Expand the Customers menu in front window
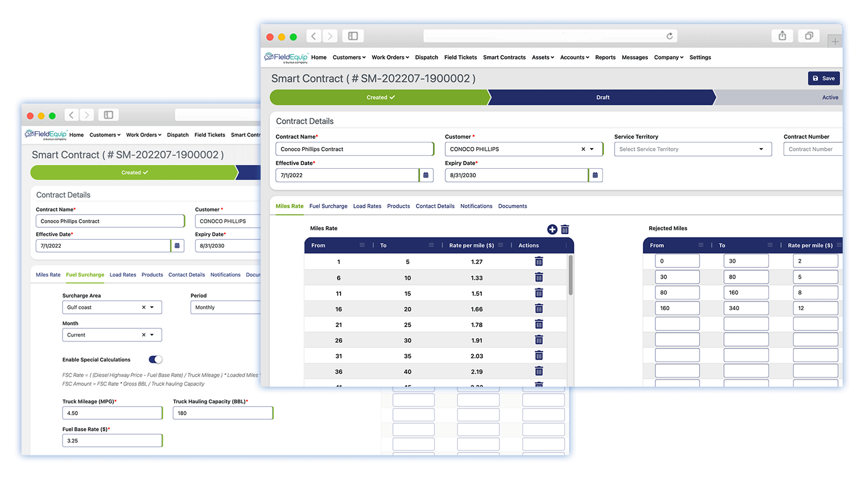This screenshot has width=868, height=479. pyautogui.click(x=349, y=57)
